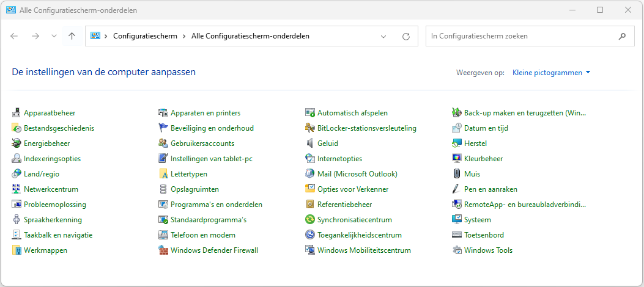This screenshot has height=287, width=644.
Task: Select Alle Configuratiescherm-onderdelen breadcrumb
Action: pos(251,36)
